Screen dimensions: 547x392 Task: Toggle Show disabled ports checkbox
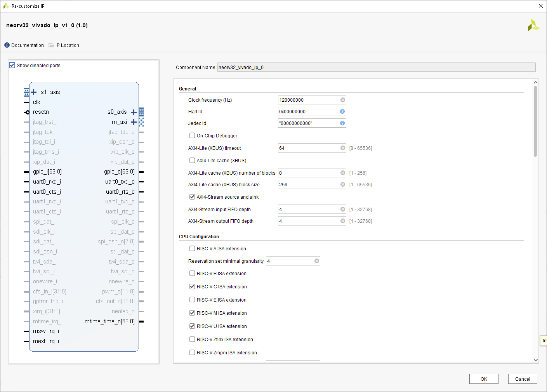pyautogui.click(x=12, y=65)
